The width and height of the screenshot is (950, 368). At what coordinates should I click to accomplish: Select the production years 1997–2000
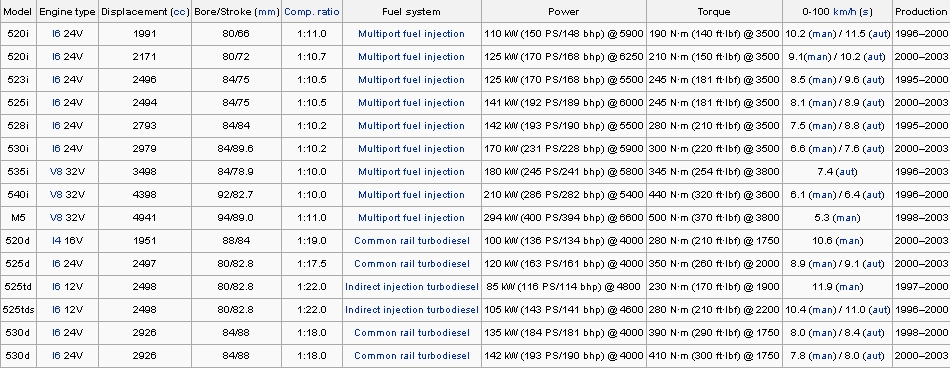coord(921,287)
